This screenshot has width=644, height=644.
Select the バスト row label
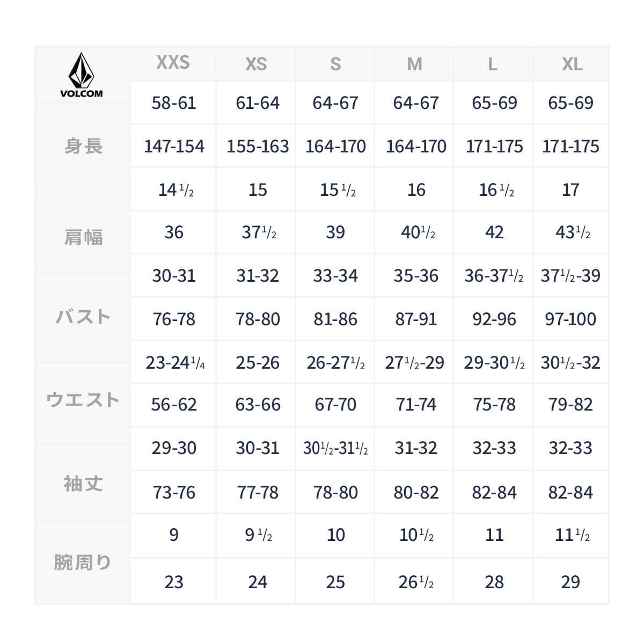[83, 317]
